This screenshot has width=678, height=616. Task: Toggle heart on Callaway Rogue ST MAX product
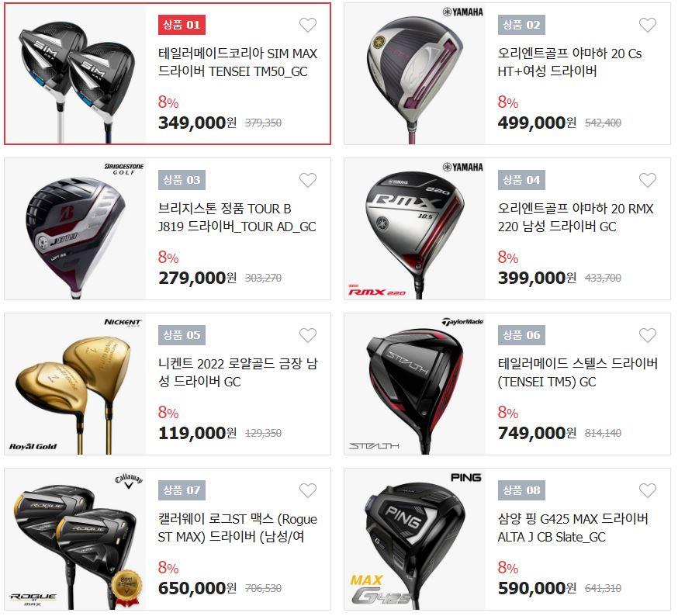tap(308, 490)
